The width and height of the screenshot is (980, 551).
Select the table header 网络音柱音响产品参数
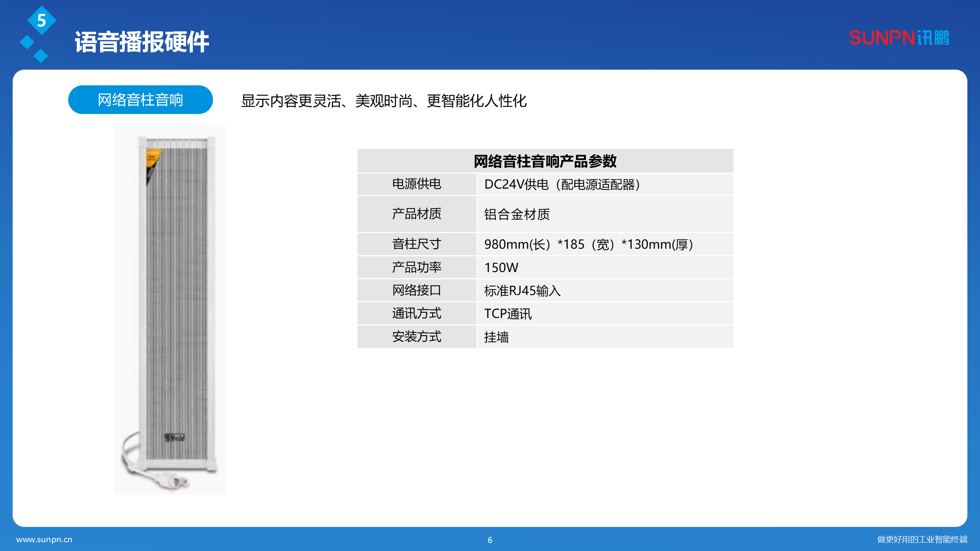[x=546, y=161]
